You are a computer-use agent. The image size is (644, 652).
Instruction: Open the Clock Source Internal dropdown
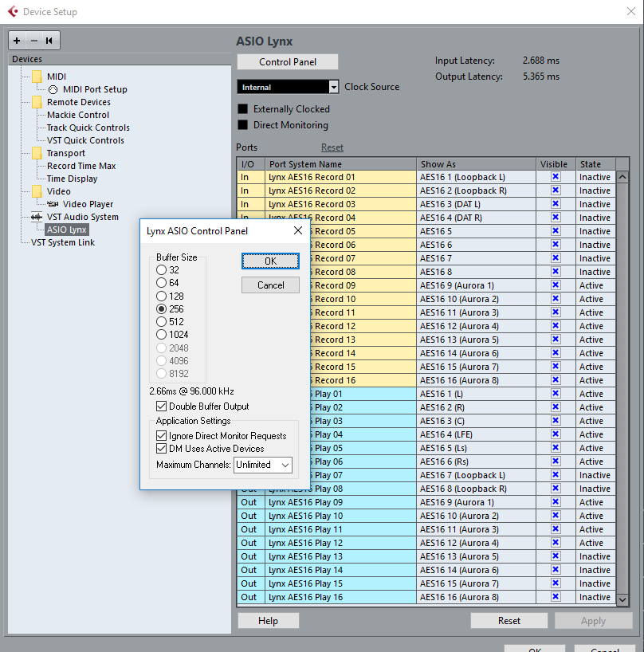click(x=288, y=87)
